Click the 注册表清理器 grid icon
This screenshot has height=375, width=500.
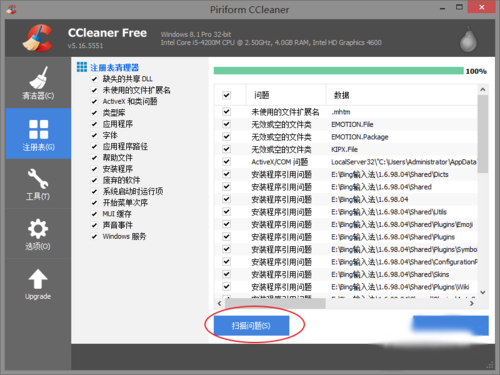click(x=82, y=67)
